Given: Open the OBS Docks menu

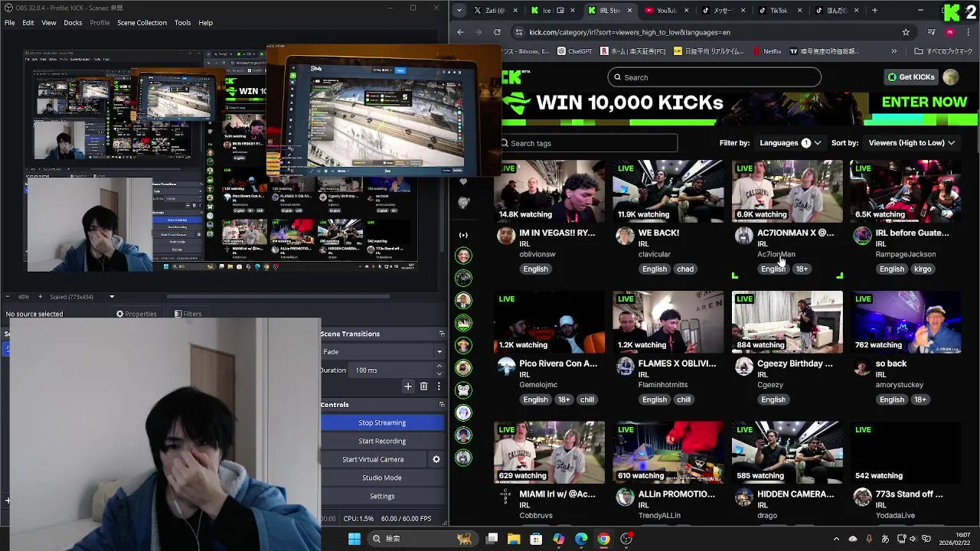Looking at the screenshot, I should [73, 23].
